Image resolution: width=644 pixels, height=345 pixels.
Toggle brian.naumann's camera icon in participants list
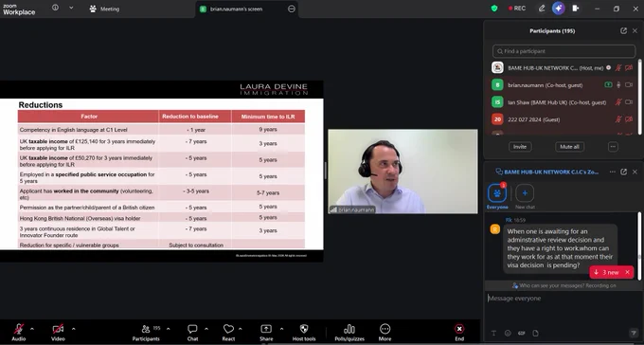[629, 85]
